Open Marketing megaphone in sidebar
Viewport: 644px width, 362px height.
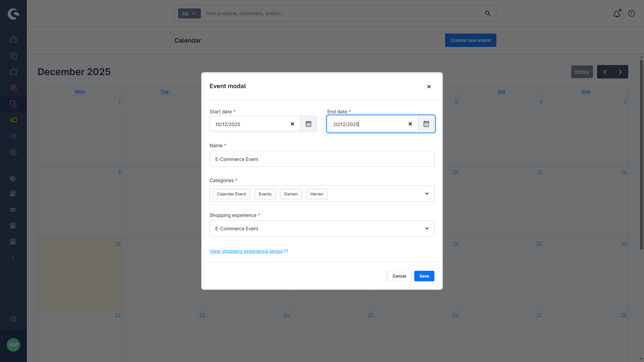[13, 120]
